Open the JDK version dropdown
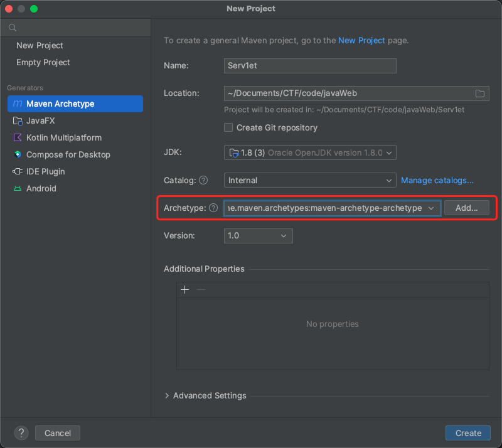Viewport: 502px width, 448px height. [310, 152]
